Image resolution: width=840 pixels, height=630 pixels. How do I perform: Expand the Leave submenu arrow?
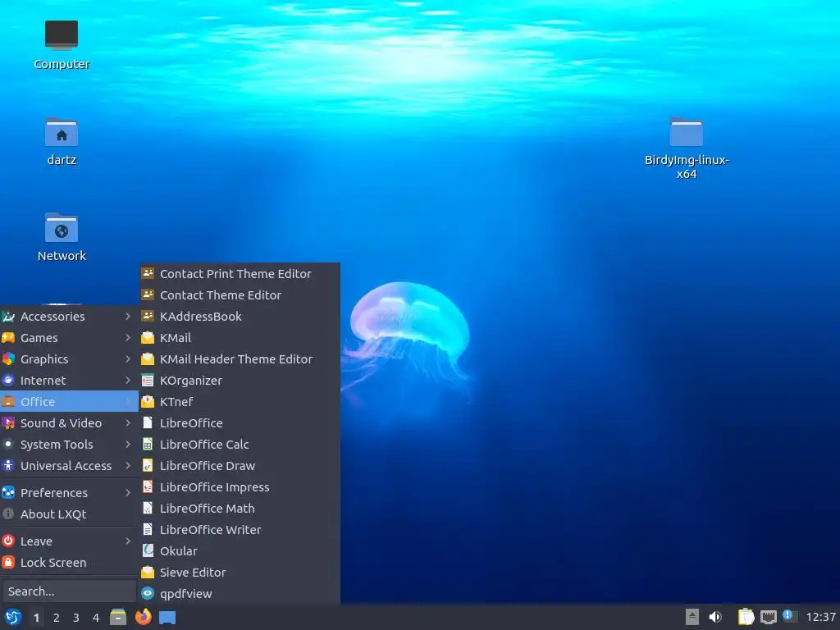coord(128,541)
